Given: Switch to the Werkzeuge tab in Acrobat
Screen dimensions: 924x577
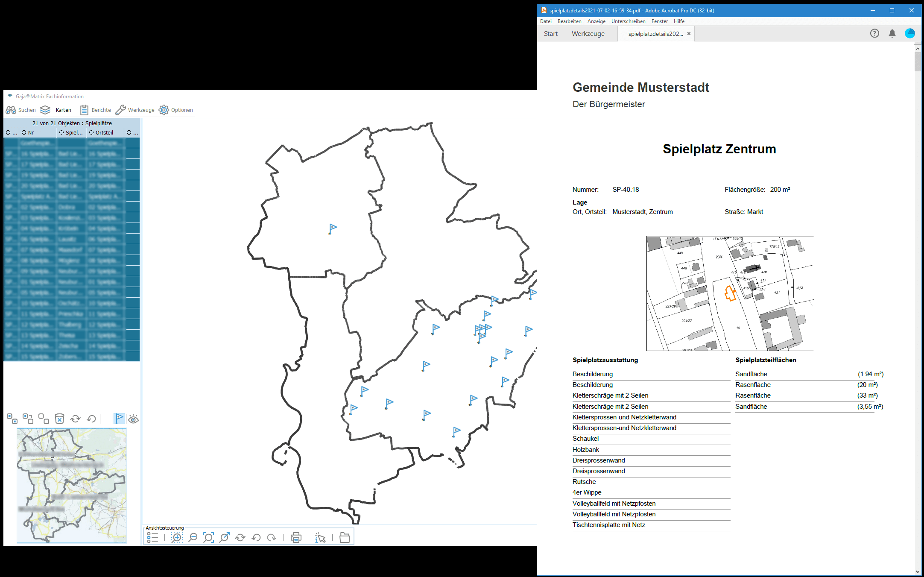Looking at the screenshot, I should coord(588,34).
